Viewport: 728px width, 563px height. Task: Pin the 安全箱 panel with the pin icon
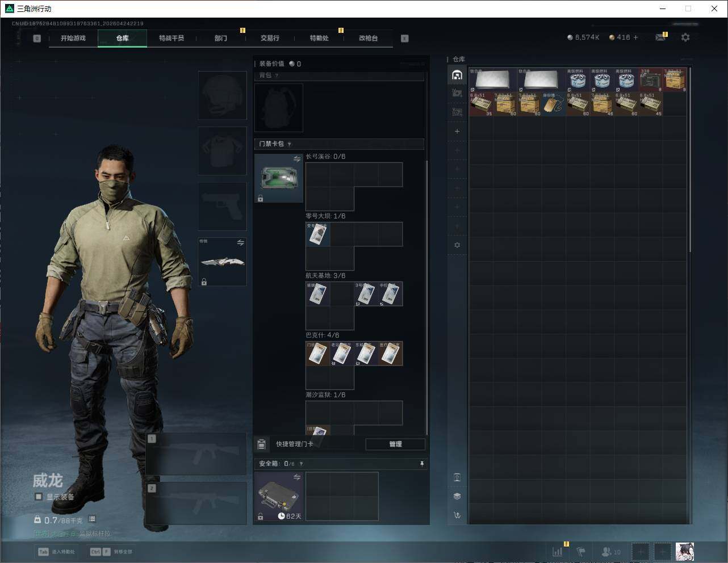[x=422, y=464]
